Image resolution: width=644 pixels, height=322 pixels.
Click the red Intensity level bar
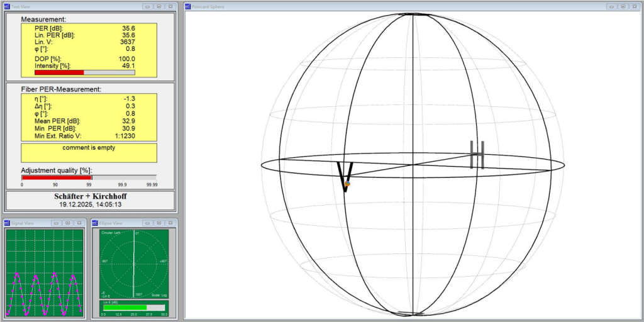tap(59, 72)
